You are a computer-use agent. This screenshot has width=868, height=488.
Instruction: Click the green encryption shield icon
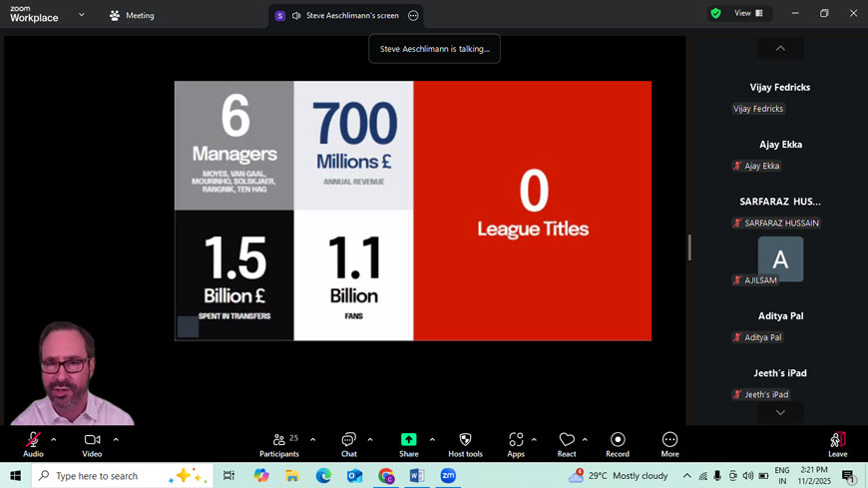pyautogui.click(x=715, y=14)
